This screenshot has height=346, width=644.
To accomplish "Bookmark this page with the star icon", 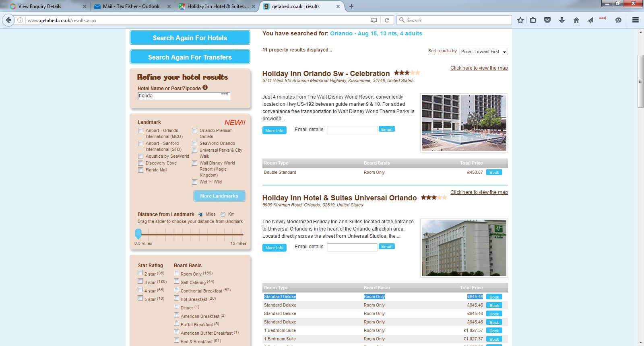I will click(x=520, y=20).
